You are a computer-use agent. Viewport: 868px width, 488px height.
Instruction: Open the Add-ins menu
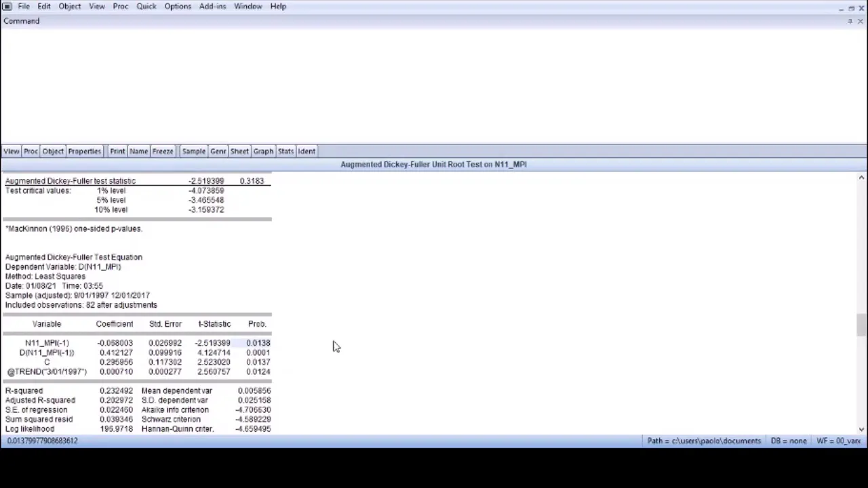tap(212, 6)
